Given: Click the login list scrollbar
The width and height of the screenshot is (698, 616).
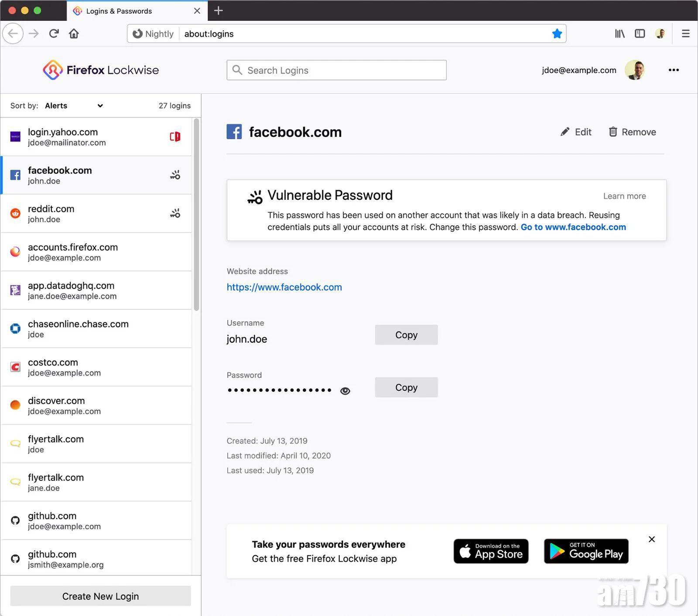Looking at the screenshot, I should click(x=196, y=214).
